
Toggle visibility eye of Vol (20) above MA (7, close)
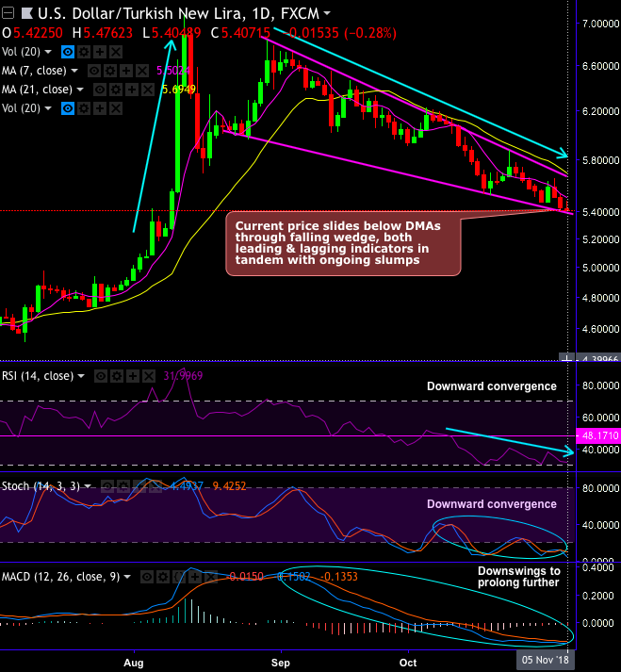coord(68,52)
